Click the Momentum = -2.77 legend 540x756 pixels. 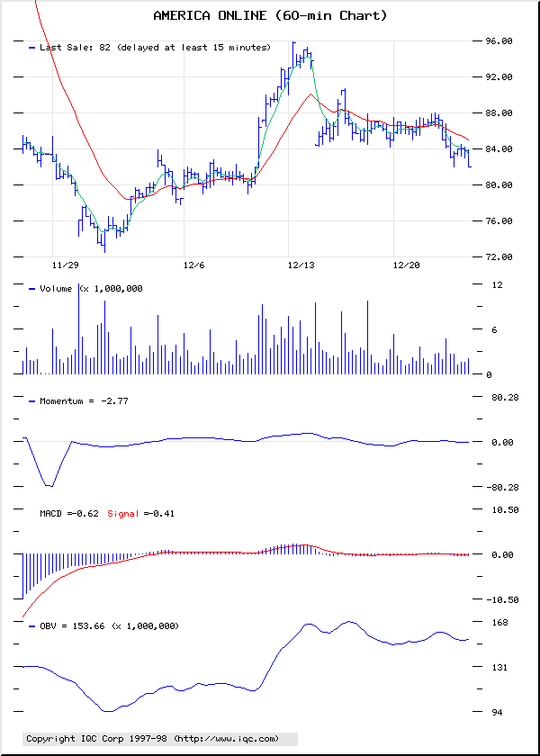84,401
